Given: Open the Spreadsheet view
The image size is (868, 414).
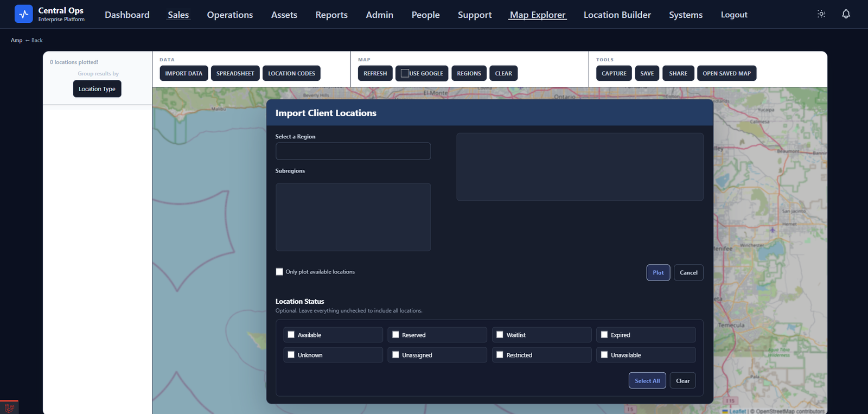Looking at the screenshot, I should (x=235, y=73).
